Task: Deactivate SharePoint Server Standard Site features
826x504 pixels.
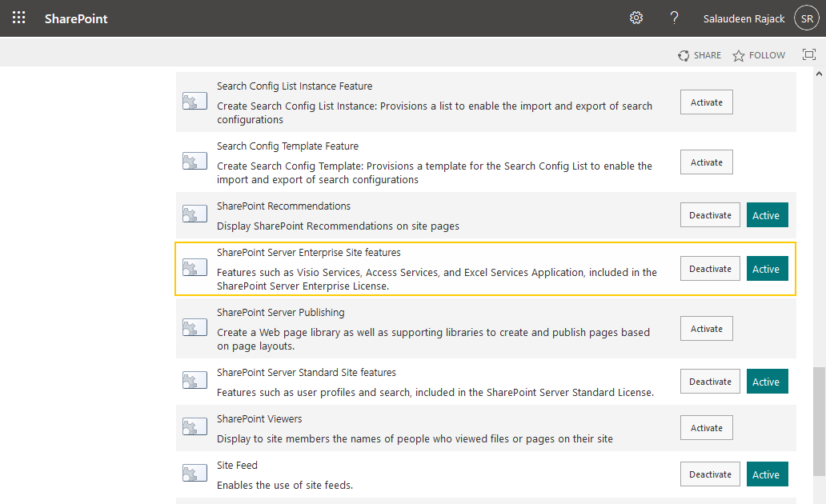Action: tap(710, 381)
